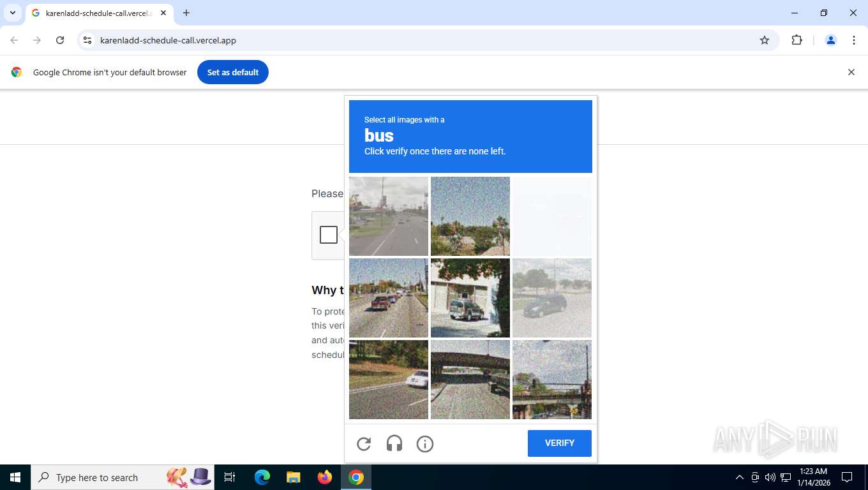Open the captcha help info icon

point(425,444)
